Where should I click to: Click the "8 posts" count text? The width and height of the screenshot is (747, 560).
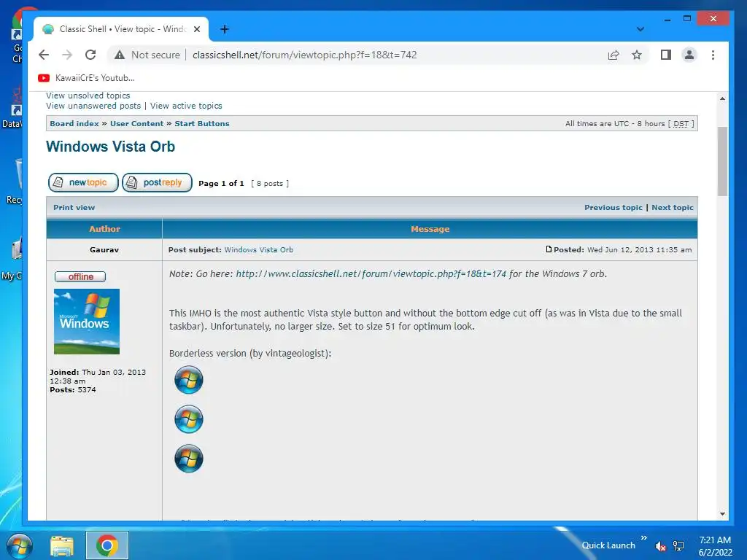(x=270, y=183)
